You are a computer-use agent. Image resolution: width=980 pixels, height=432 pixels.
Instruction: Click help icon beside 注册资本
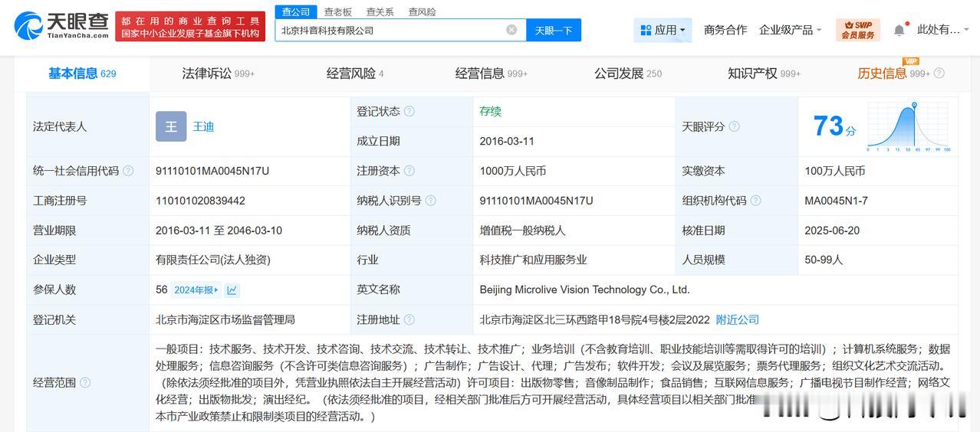click(409, 171)
